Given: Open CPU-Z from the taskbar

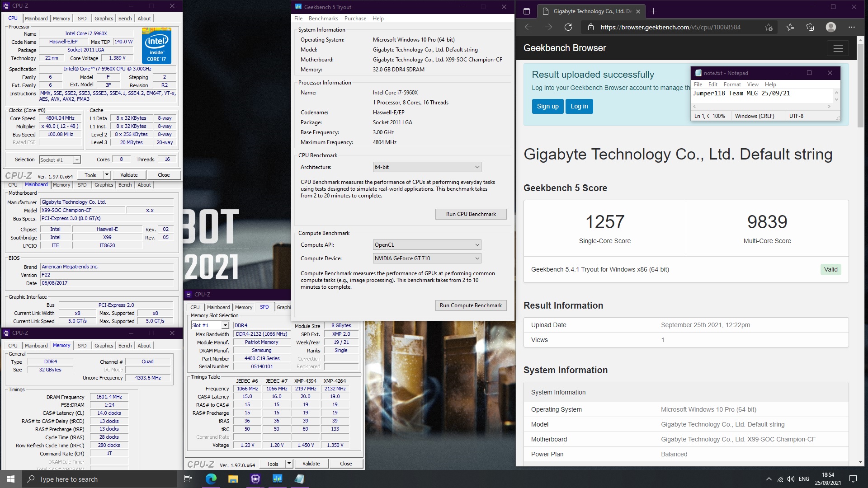Looking at the screenshot, I should coord(255,479).
